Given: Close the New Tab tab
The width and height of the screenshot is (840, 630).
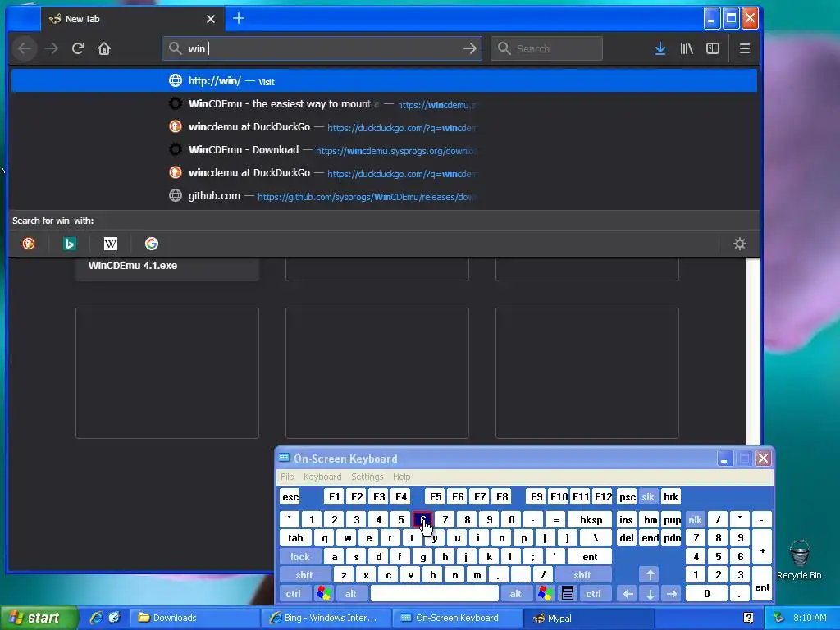Looking at the screenshot, I should (211, 19).
